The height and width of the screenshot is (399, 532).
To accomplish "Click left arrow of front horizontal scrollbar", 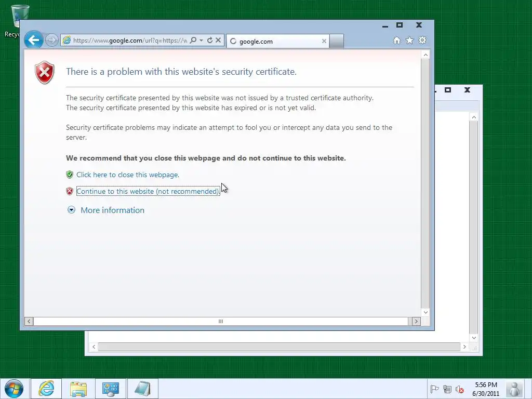I will pos(29,321).
